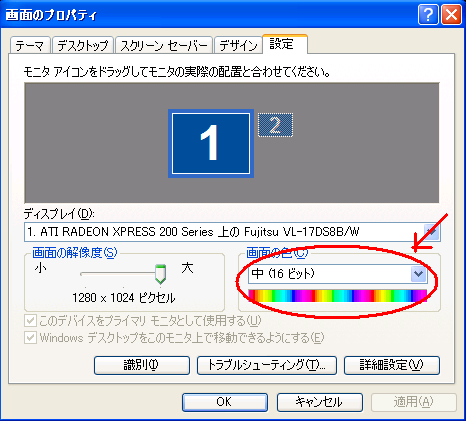Select the secondary monitor 2 icon

click(275, 125)
